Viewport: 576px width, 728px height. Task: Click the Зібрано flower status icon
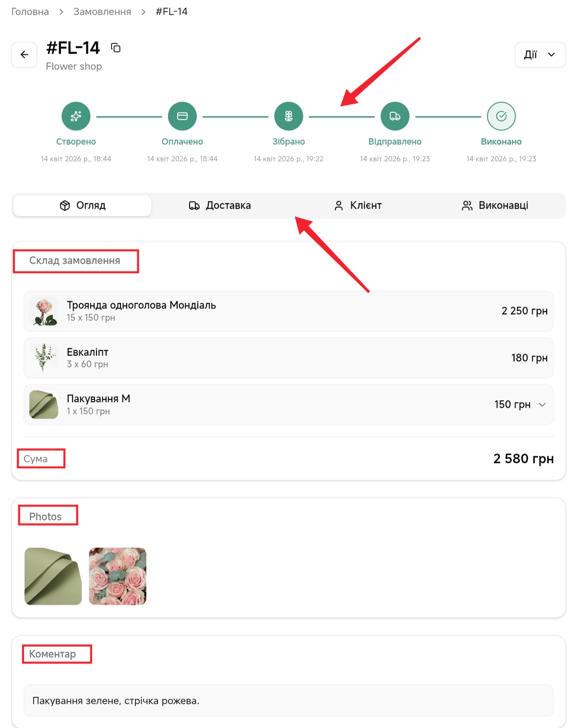[x=288, y=116]
